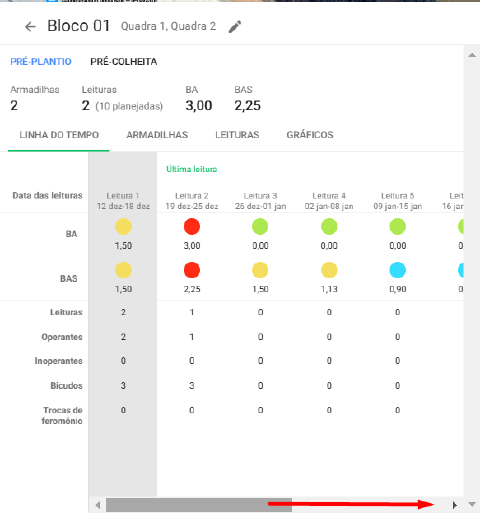
Task: Open the GRÁFICOS tab
Action: (310, 135)
